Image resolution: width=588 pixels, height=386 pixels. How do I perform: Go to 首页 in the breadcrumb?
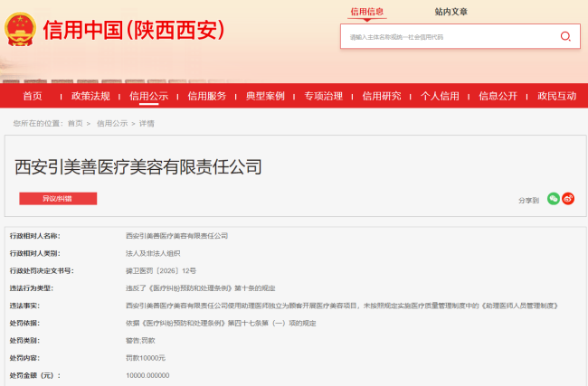pyautogui.click(x=75, y=123)
